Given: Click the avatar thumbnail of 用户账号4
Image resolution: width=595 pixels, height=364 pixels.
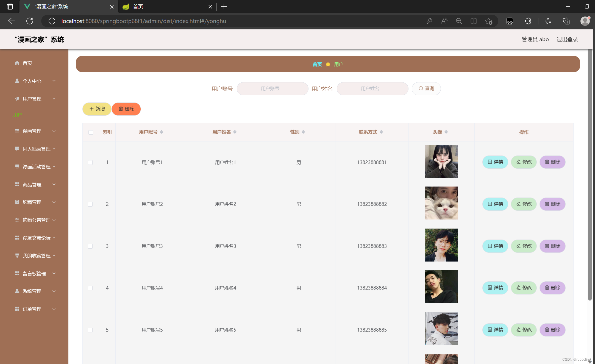Looking at the screenshot, I should pyautogui.click(x=441, y=287).
